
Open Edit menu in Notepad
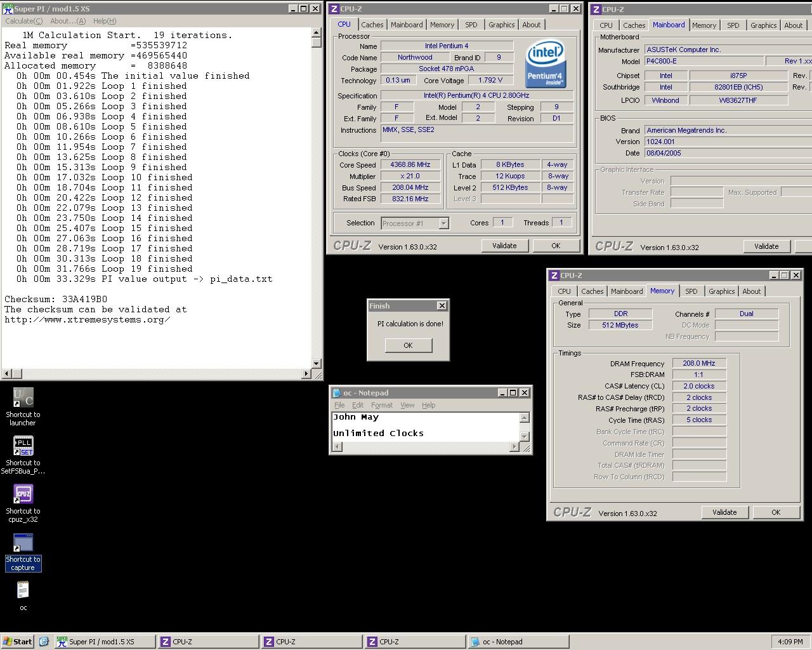tap(358, 405)
